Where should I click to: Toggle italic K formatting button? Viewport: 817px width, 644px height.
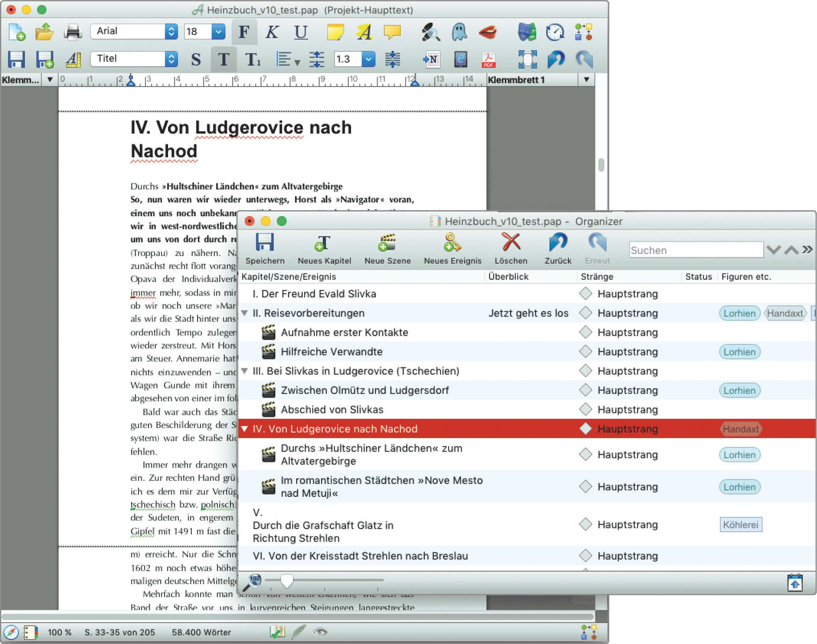click(272, 32)
